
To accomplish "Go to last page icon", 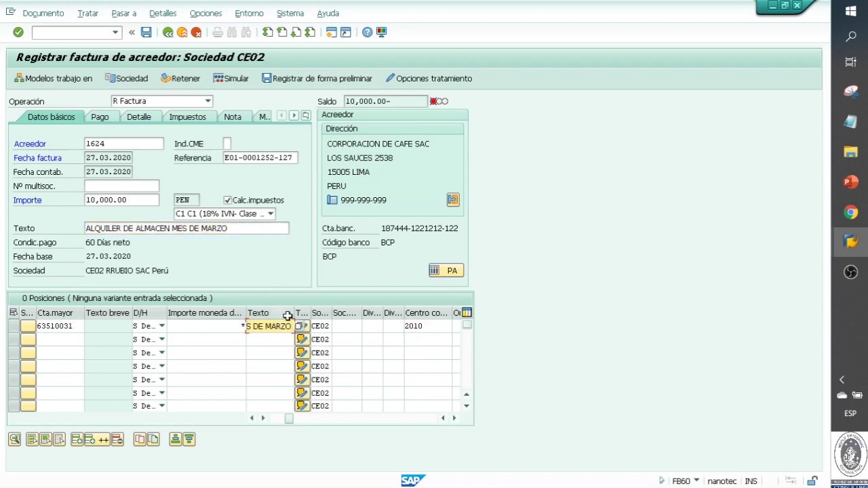I will (x=311, y=32).
